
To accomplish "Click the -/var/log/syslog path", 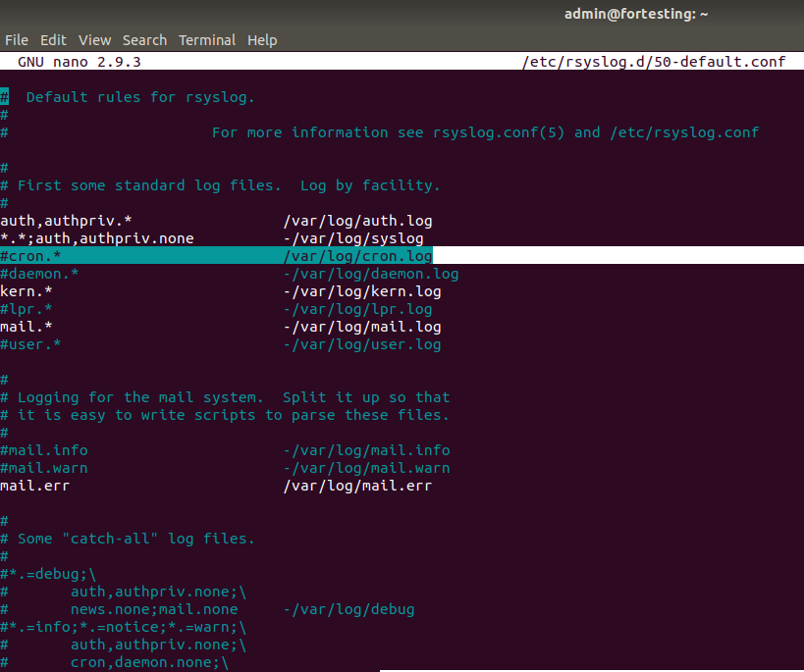I will [353, 238].
